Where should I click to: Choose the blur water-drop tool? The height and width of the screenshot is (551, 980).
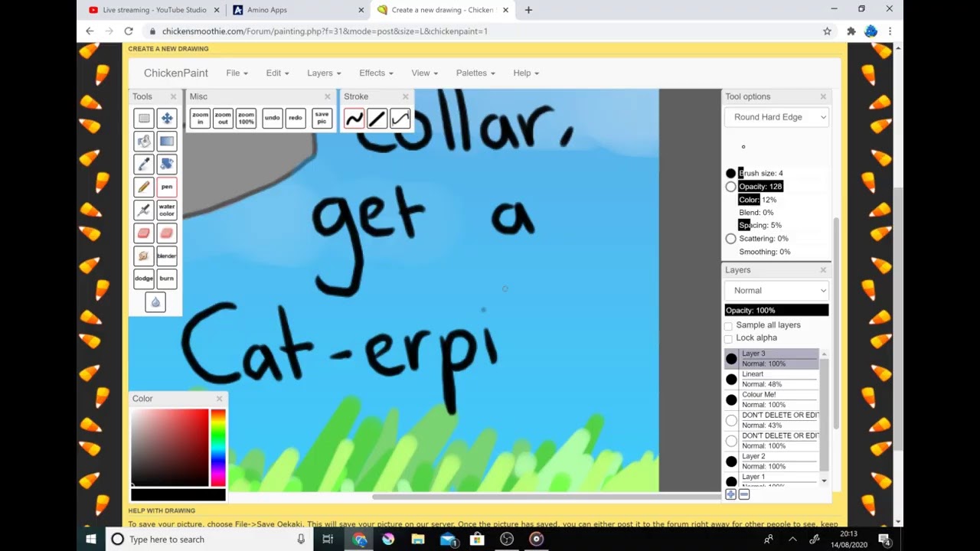point(155,302)
